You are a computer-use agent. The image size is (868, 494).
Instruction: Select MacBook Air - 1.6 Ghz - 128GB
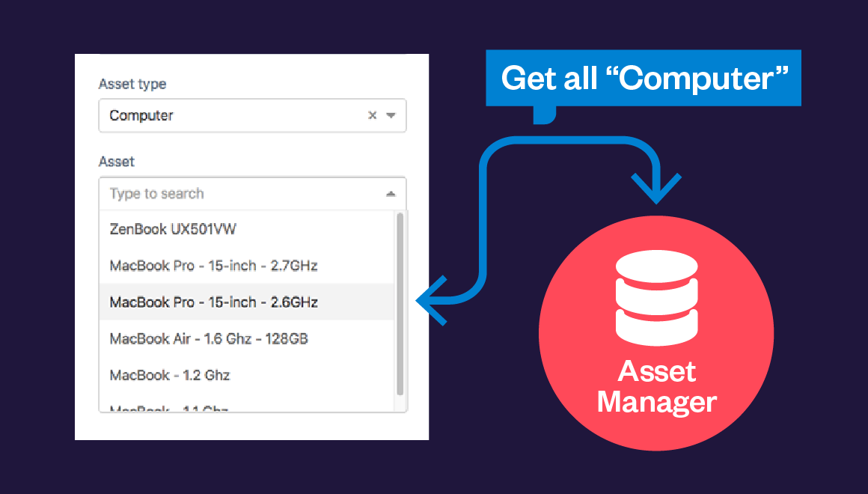coord(247,338)
